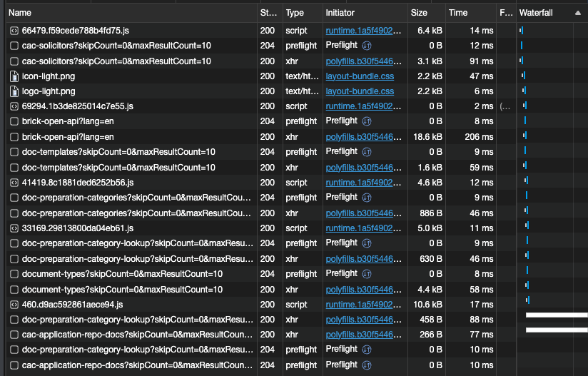Click box icon of 4.4 kB document-types request
The width and height of the screenshot is (588, 376).
click(x=14, y=290)
